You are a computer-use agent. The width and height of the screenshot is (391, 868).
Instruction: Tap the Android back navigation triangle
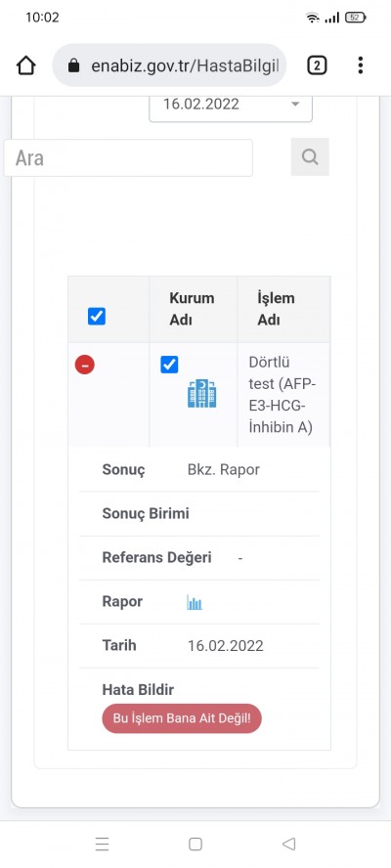click(x=288, y=844)
